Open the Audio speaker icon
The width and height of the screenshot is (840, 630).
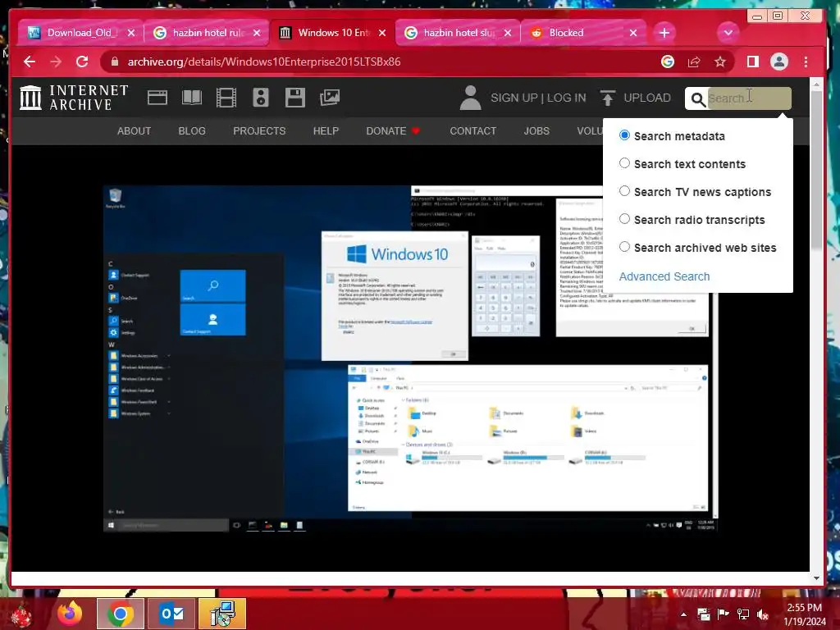coord(260,98)
